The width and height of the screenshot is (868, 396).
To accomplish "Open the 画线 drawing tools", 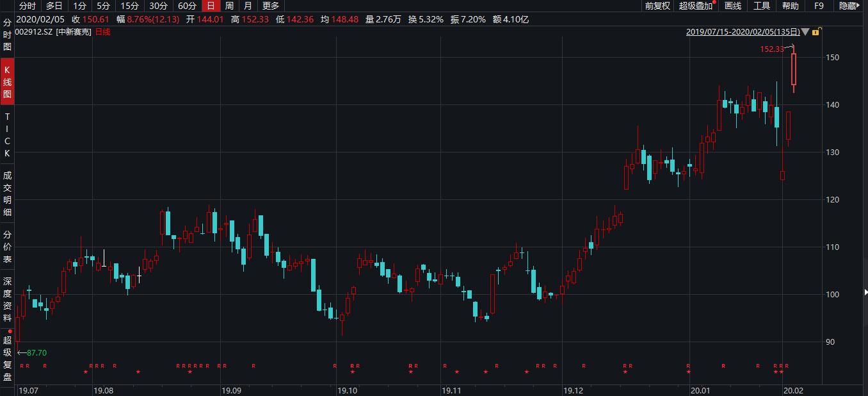I will coord(733,6).
